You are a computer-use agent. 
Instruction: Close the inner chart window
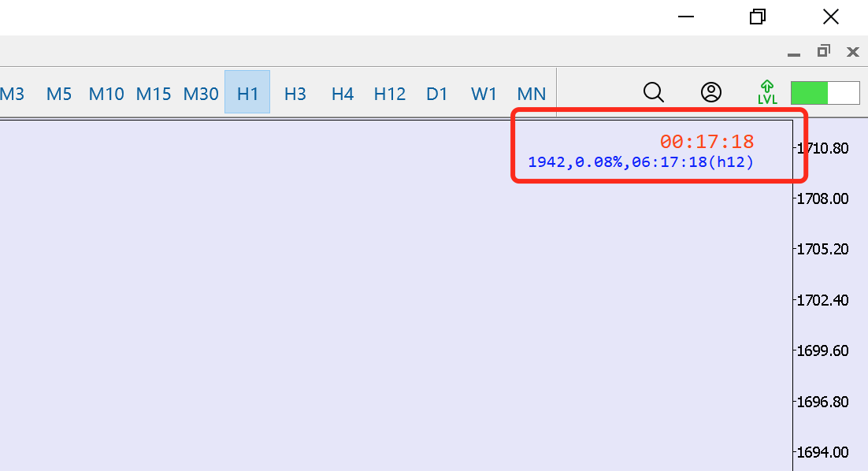[x=852, y=52]
